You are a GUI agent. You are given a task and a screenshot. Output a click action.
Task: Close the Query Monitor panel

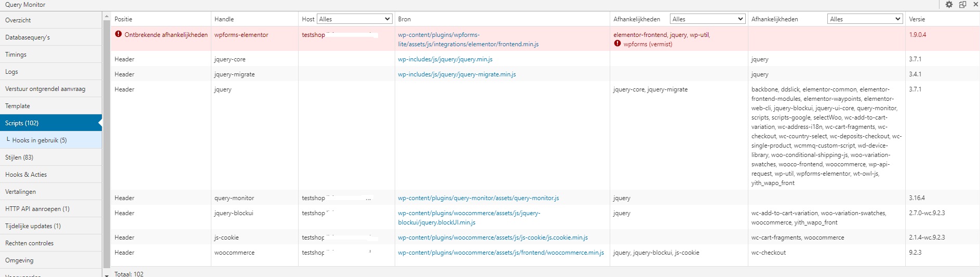pos(975,5)
